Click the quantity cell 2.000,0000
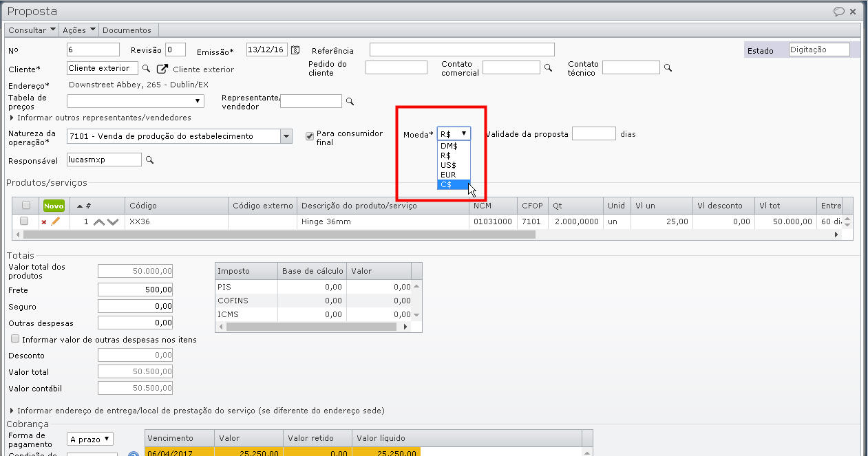868x456 pixels. click(x=575, y=222)
